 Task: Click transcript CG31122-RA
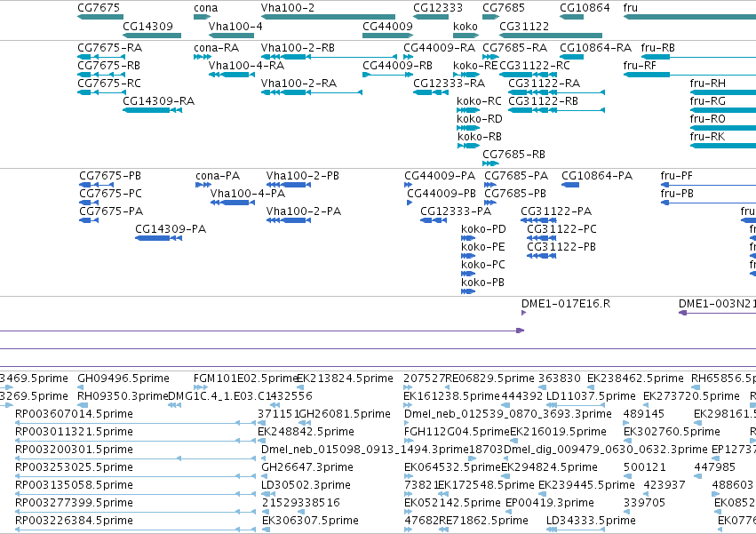(x=556, y=92)
